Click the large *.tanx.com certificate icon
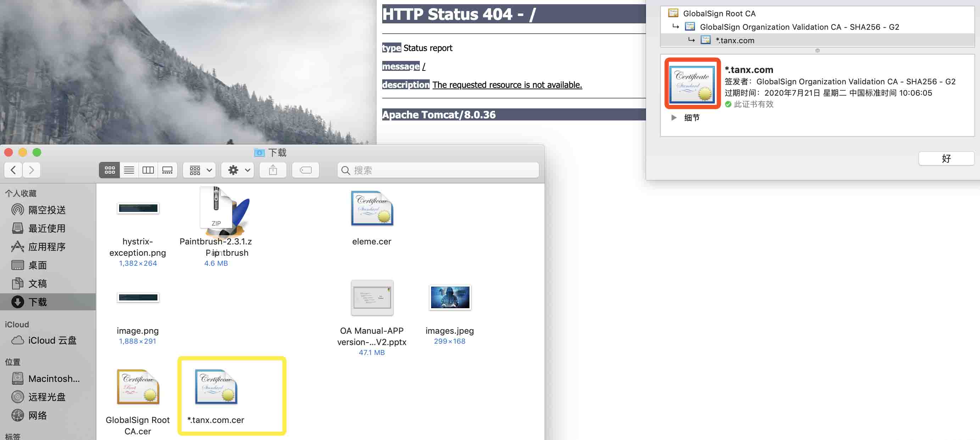 [x=692, y=84]
